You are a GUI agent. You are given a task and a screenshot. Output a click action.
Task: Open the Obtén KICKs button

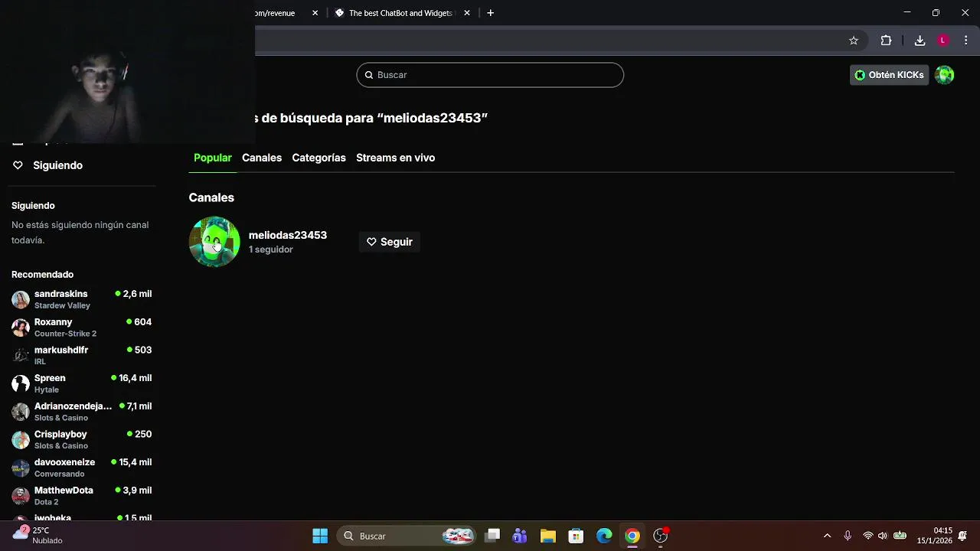click(x=889, y=75)
